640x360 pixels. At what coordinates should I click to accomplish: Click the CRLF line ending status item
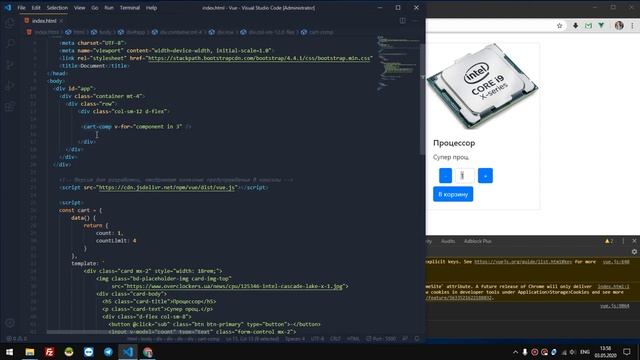[335, 339]
